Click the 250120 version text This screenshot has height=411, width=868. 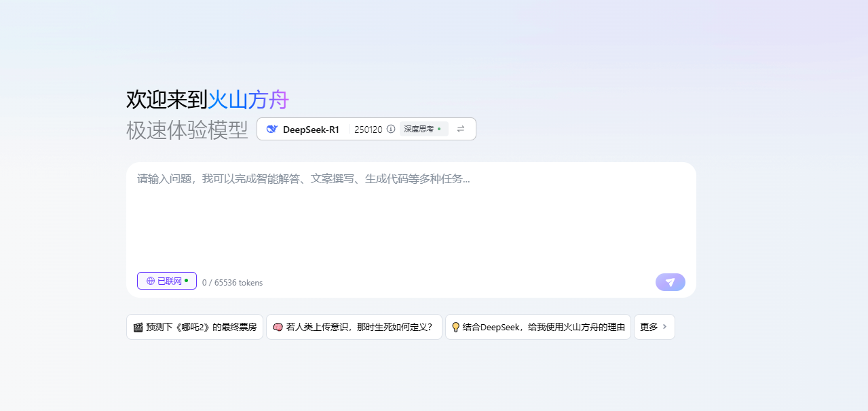point(369,130)
